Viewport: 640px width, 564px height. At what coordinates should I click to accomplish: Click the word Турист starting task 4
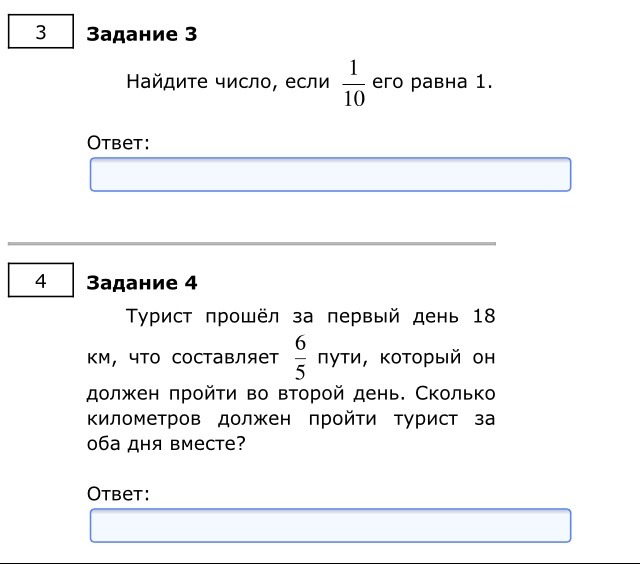(x=159, y=316)
